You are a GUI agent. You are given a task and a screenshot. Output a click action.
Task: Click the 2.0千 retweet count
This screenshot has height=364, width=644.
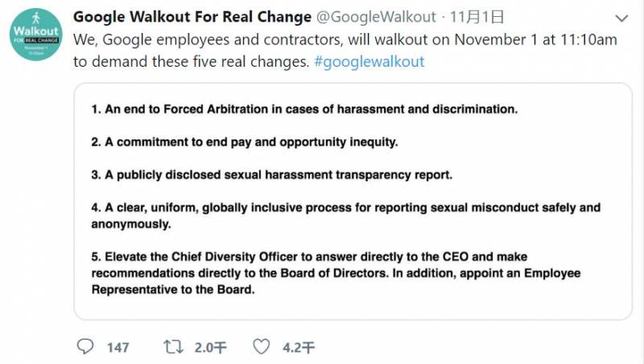tap(210, 348)
